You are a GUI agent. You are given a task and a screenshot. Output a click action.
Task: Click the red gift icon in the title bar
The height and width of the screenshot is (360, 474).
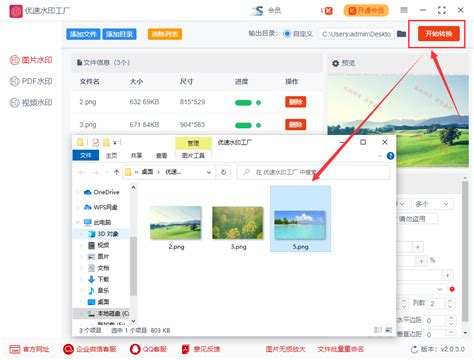(328, 11)
